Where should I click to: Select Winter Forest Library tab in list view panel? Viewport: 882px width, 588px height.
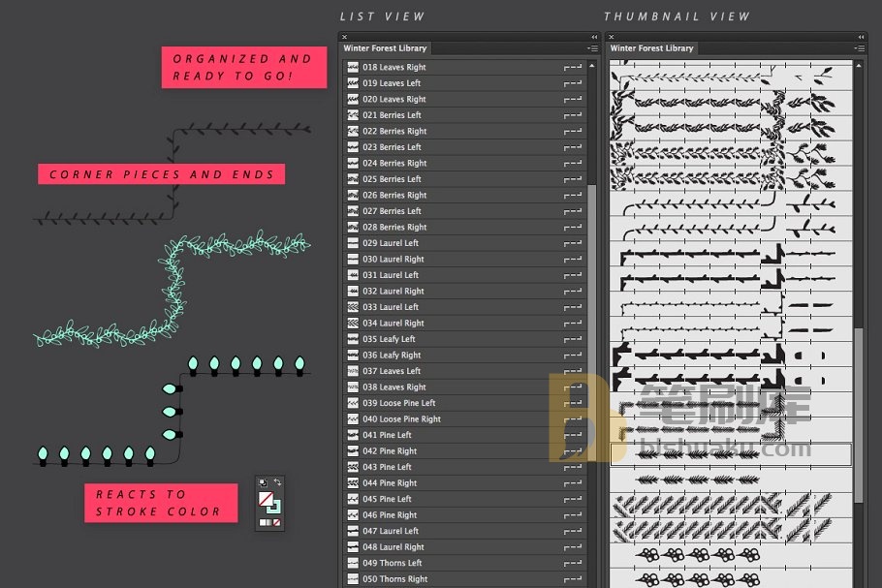point(386,48)
